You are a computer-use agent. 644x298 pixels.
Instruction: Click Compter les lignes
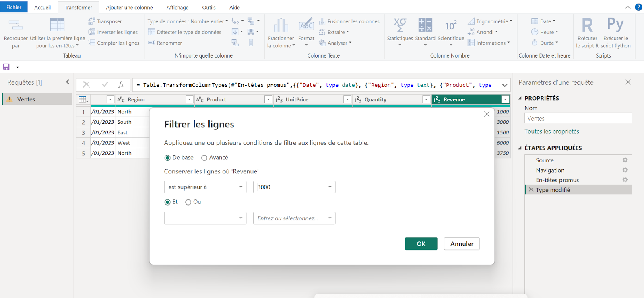114,43
